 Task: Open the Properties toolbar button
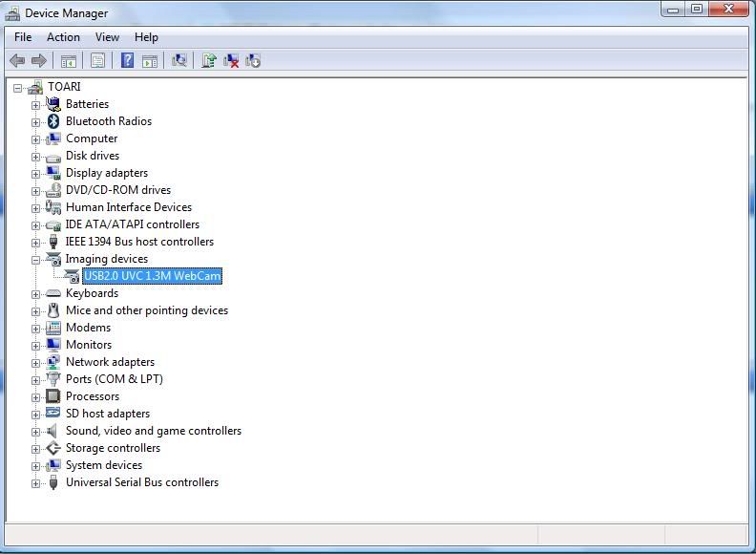tap(98, 61)
